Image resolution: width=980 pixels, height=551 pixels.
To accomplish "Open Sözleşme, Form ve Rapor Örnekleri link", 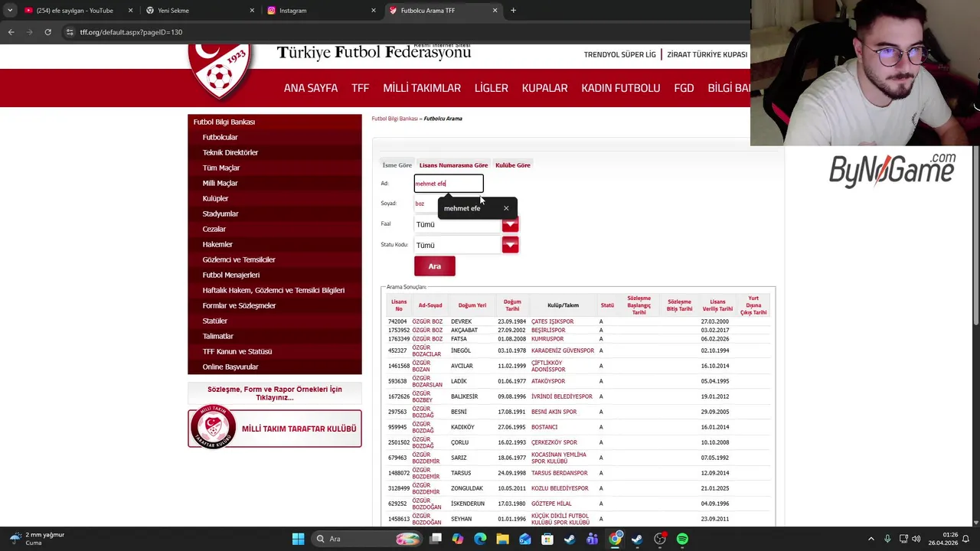I will [x=275, y=393].
